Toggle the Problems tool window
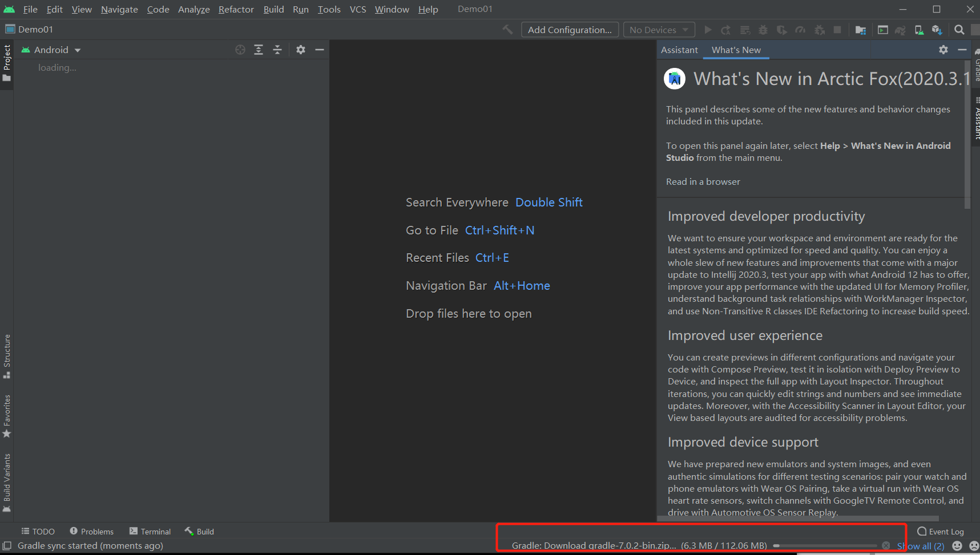Viewport: 980px width, 555px height. click(91, 531)
